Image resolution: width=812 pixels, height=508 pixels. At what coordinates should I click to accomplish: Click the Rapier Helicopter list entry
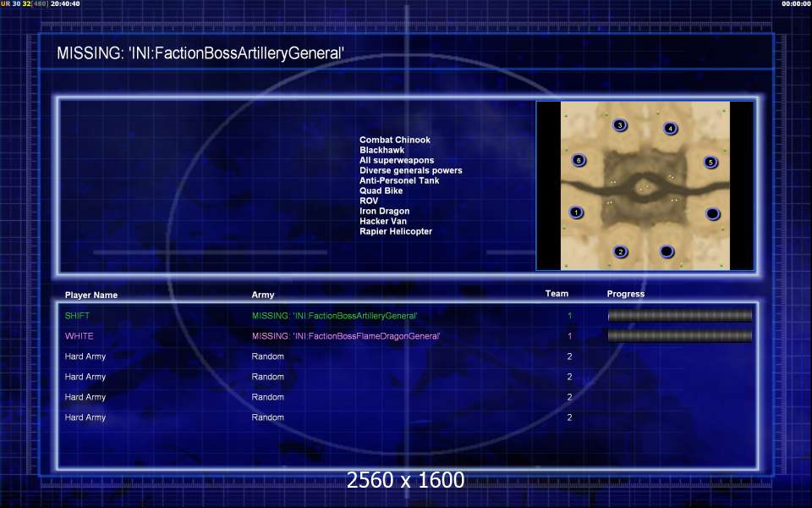(395, 232)
